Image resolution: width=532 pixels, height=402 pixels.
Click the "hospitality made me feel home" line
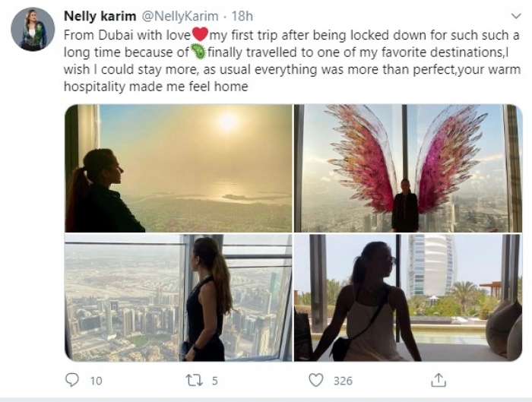pyautogui.click(x=156, y=87)
